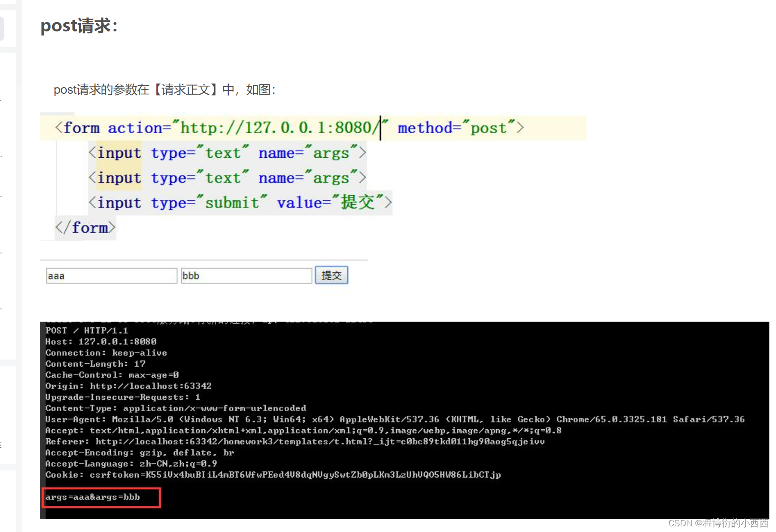Click the 'User-Agent: Mozilla/5.0' line
Viewport: 776px width, 532px height.
[395, 419]
